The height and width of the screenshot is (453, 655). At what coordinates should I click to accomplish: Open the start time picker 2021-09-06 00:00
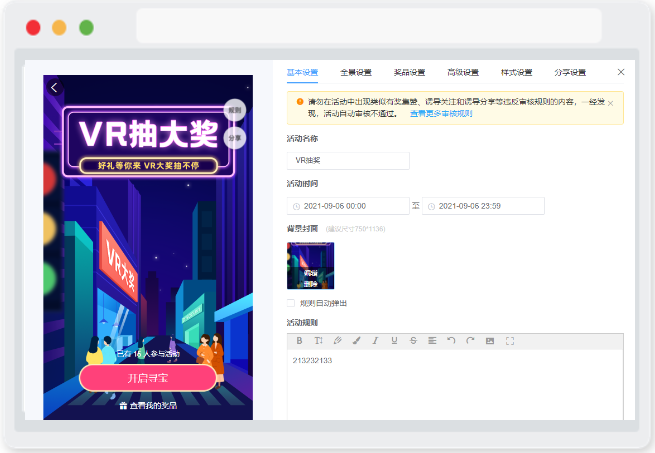click(x=348, y=206)
